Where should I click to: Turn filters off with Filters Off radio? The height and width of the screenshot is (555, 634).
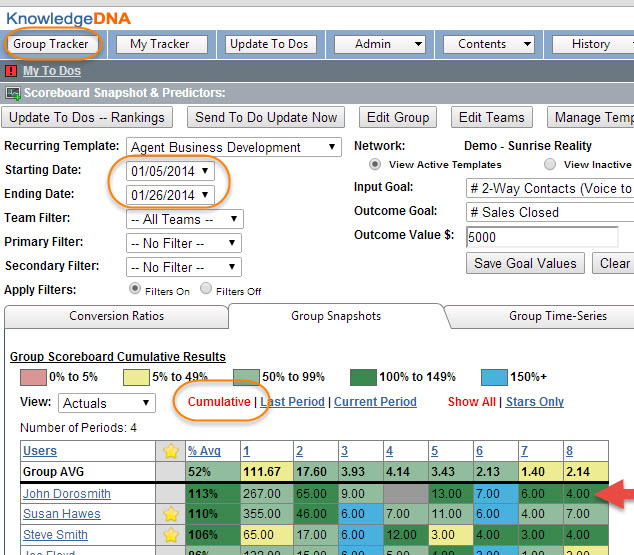[206, 289]
